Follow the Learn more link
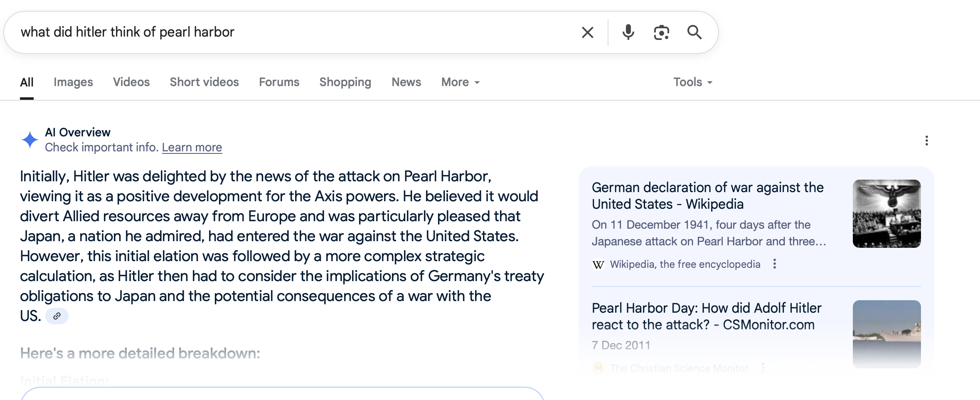This screenshot has height=400, width=980. [x=192, y=148]
